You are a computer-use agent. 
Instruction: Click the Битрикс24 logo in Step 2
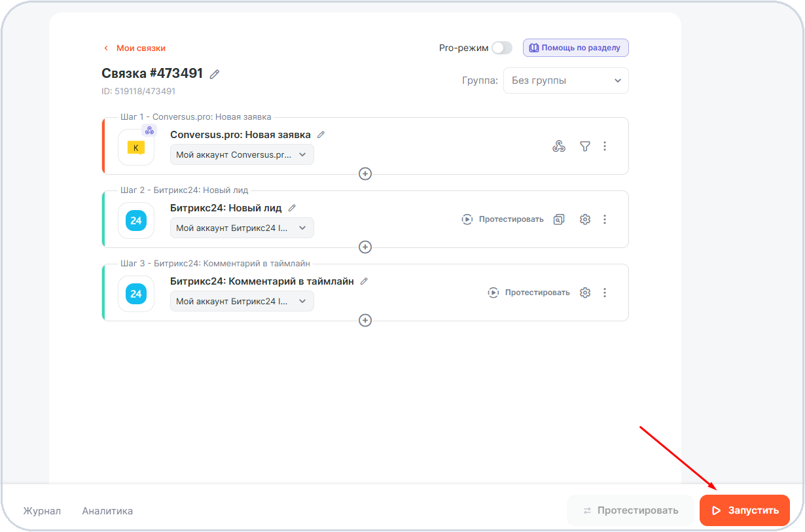tap(136, 221)
